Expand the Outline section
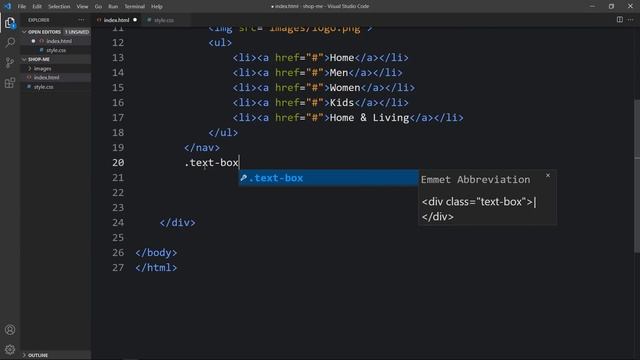Screen dimensions: 640x360 tap(24, 355)
